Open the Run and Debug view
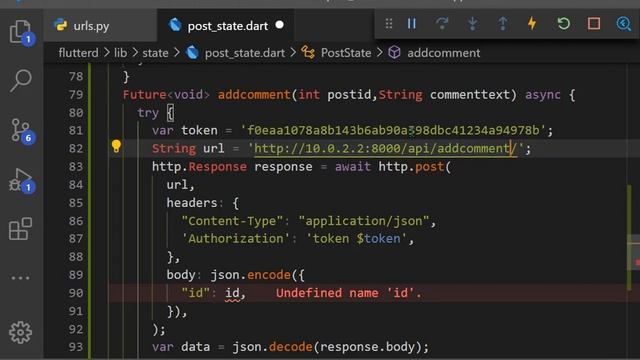The height and width of the screenshot is (360, 640). [x=20, y=180]
